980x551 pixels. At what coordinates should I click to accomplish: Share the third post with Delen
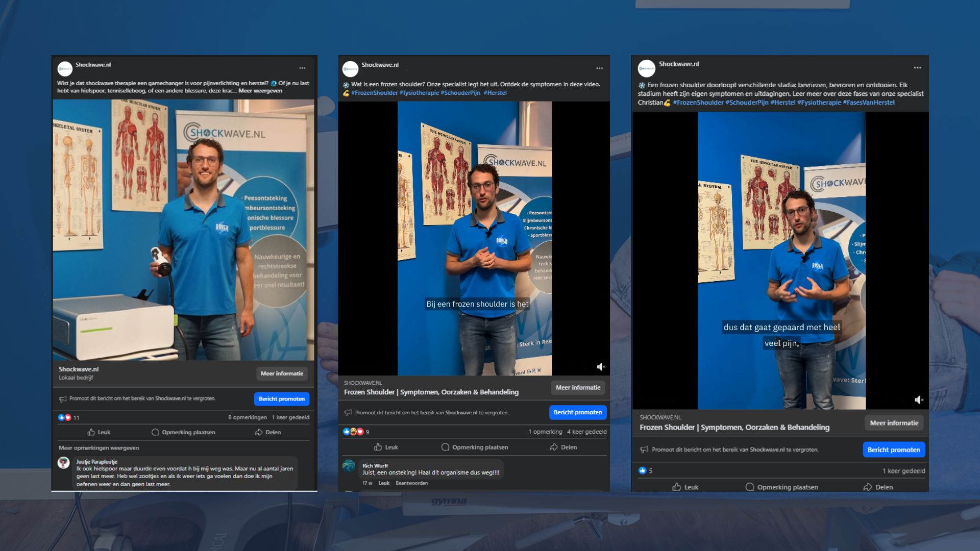(878, 487)
